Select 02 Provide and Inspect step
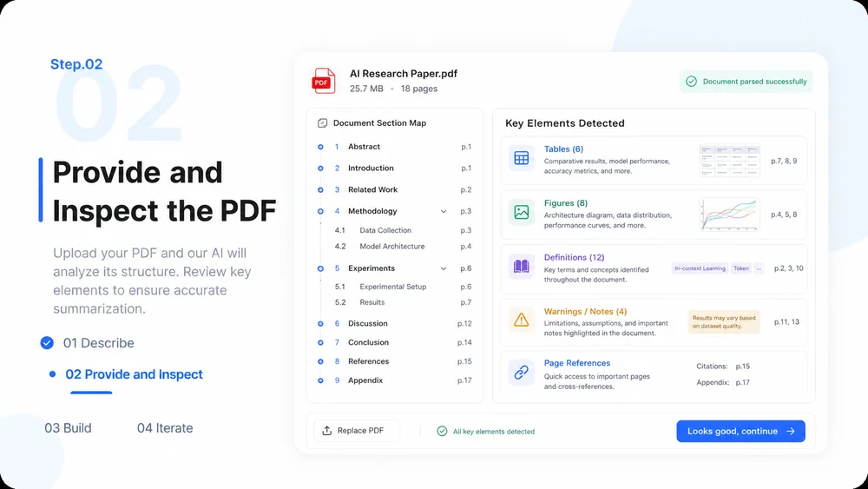The image size is (868, 489). point(134,374)
